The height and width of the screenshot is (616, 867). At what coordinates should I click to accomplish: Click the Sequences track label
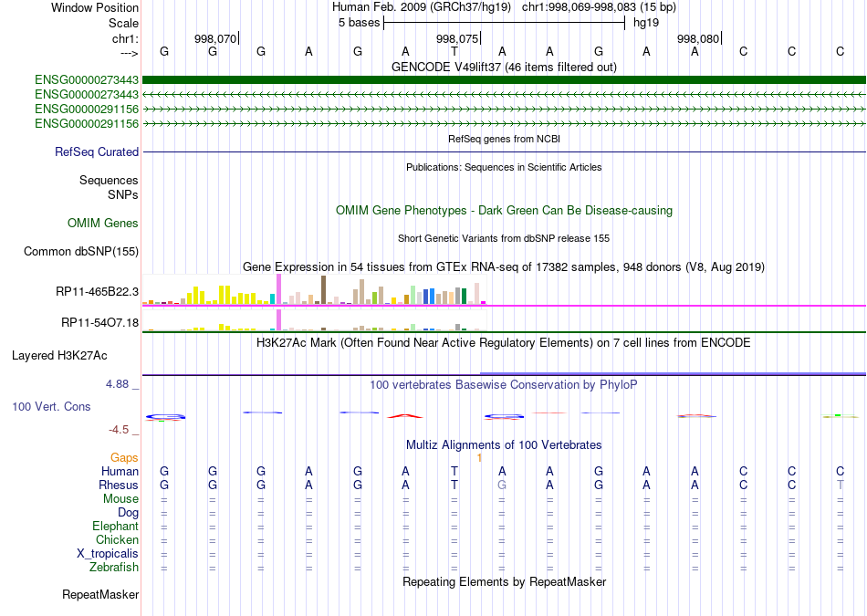pos(109,181)
